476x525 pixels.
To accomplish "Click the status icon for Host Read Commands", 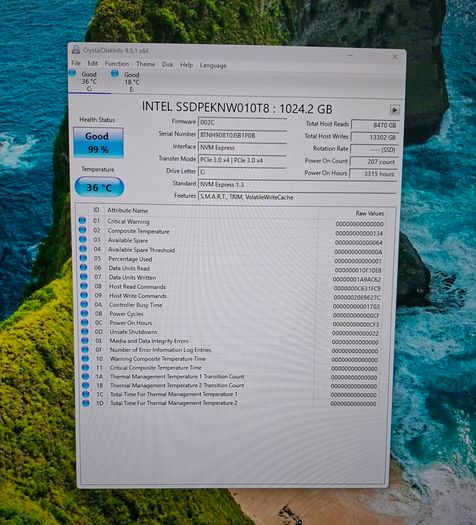I will (x=84, y=286).
